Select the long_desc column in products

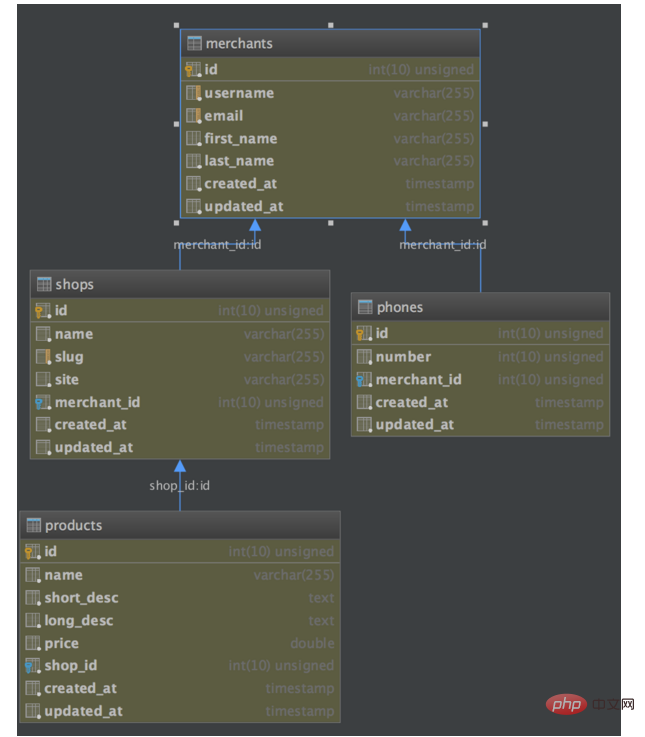tap(180, 620)
